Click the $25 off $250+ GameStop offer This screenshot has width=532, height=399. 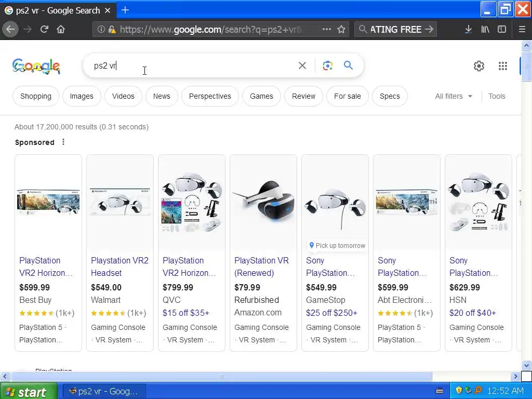click(331, 313)
